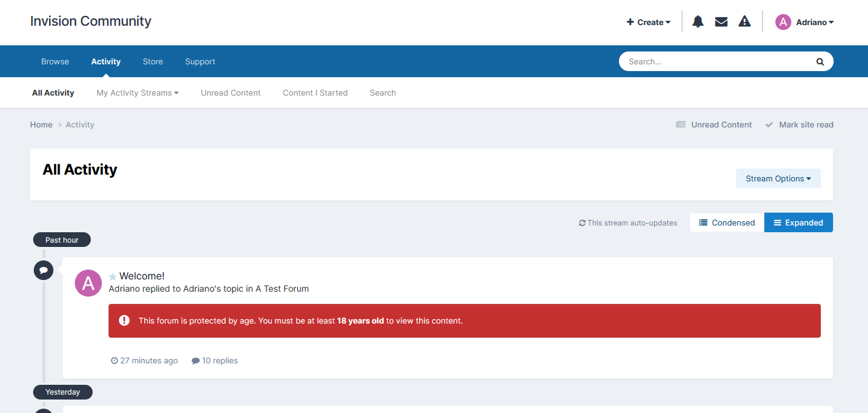Click Mark site read link
The image size is (868, 413).
805,125
